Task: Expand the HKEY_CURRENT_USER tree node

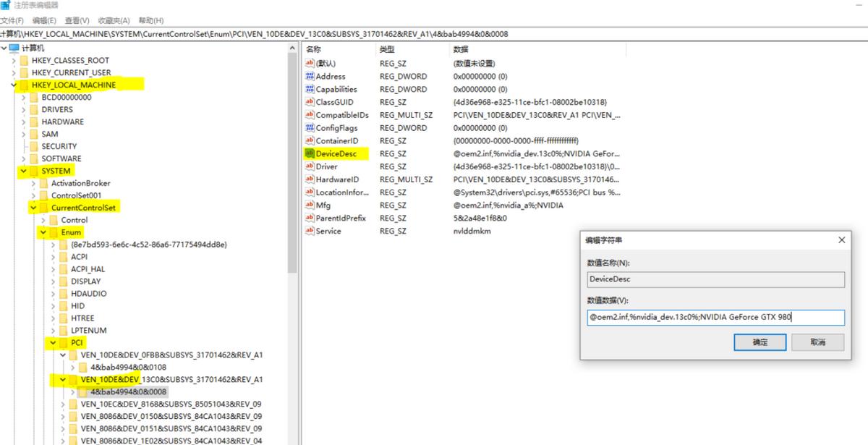Action: (14, 73)
